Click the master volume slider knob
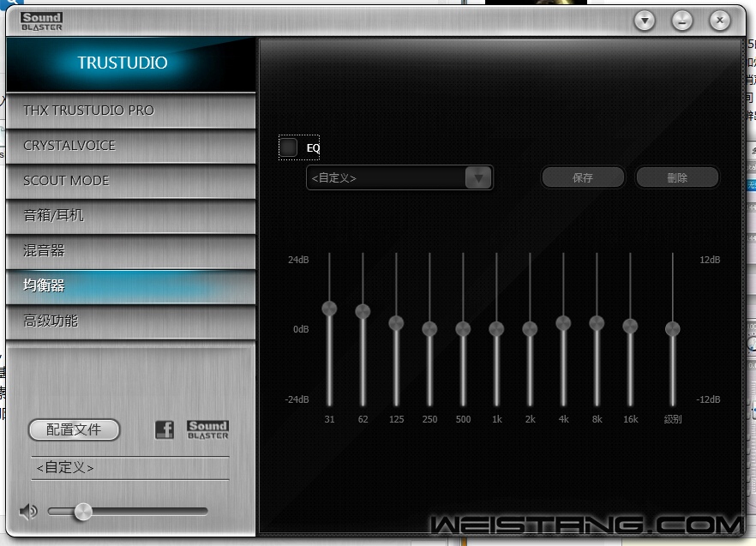The image size is (756, 546). (x=83, y=512)
